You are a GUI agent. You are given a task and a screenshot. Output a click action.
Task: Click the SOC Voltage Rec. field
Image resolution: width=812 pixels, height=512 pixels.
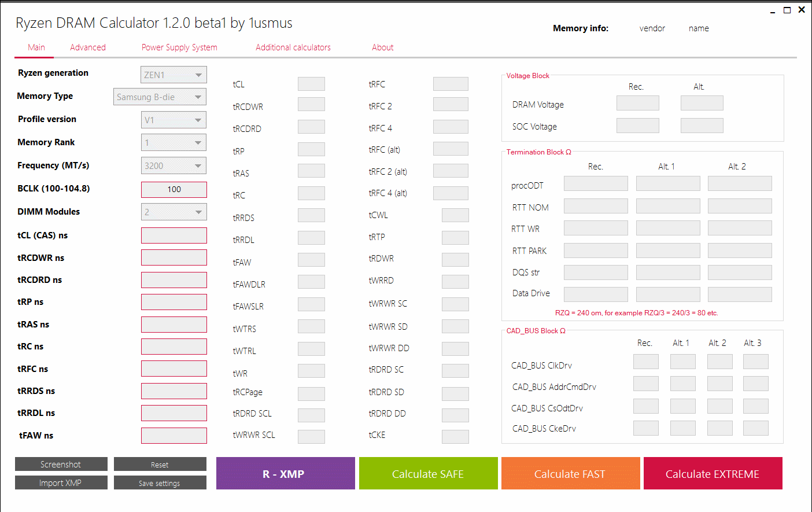click(x=638, y=126)
